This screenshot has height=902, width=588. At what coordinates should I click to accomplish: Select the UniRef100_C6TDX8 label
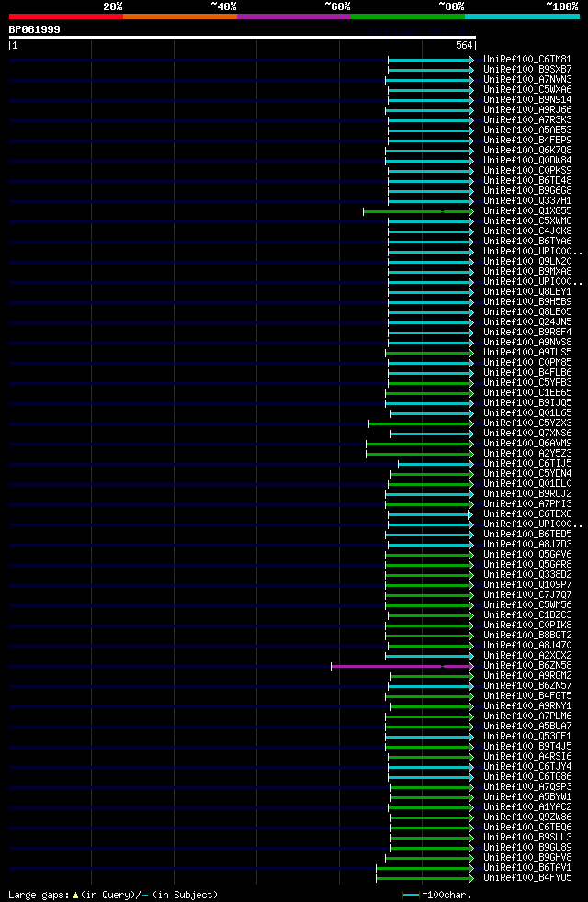tap(527, 514)
